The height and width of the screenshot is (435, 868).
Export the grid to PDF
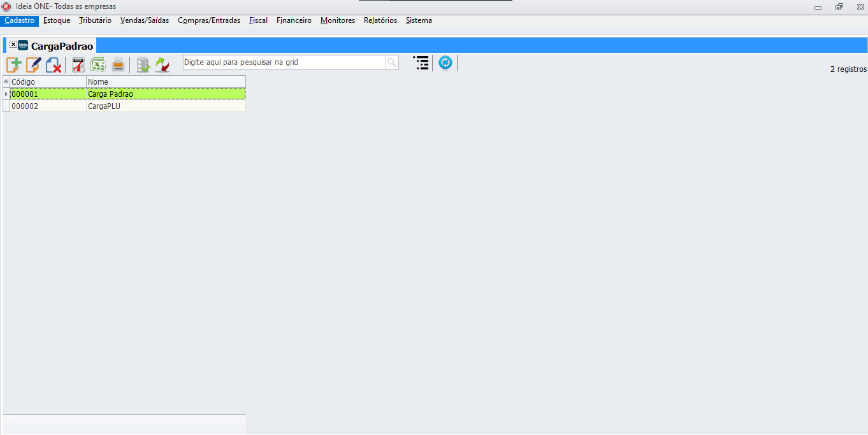(78, 64)
